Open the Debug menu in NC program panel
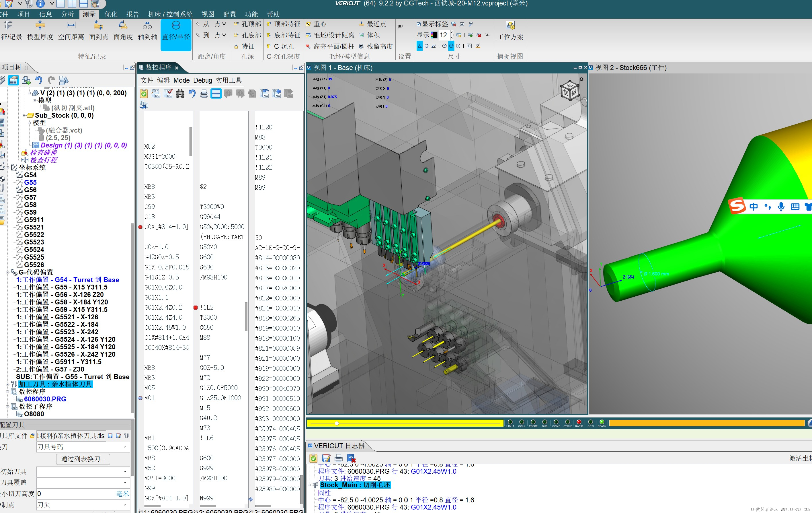The width and height of the screenshot is (812, 513). pos(202,80)
